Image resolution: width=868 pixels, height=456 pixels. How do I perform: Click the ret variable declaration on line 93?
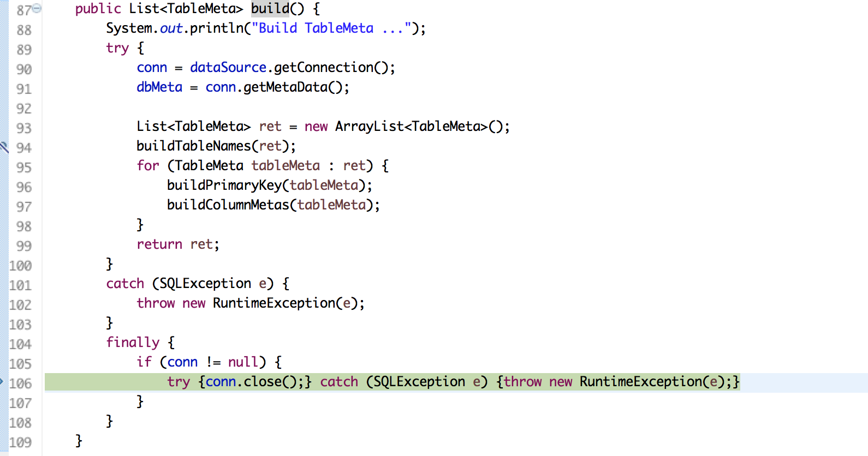[270, 127]
